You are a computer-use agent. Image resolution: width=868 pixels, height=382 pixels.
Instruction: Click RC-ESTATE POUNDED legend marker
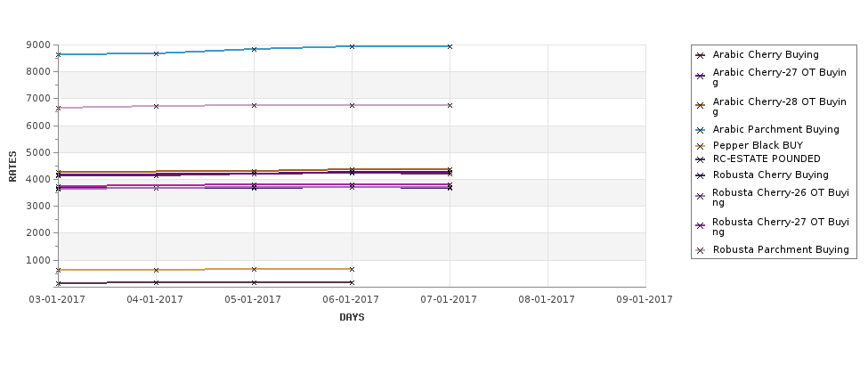click(701, 159)
